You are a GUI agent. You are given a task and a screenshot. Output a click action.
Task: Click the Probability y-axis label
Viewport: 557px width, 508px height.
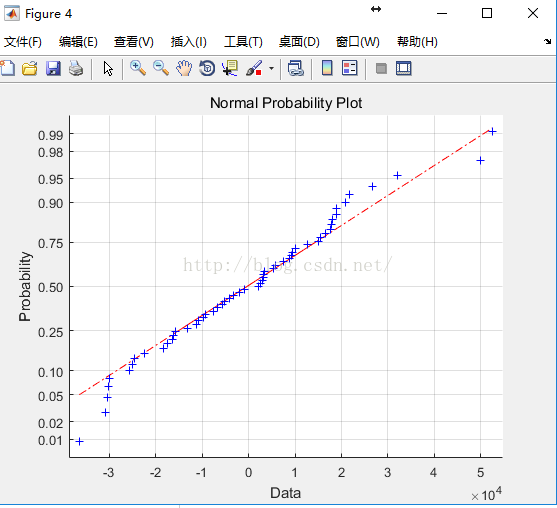pos(25,286)
